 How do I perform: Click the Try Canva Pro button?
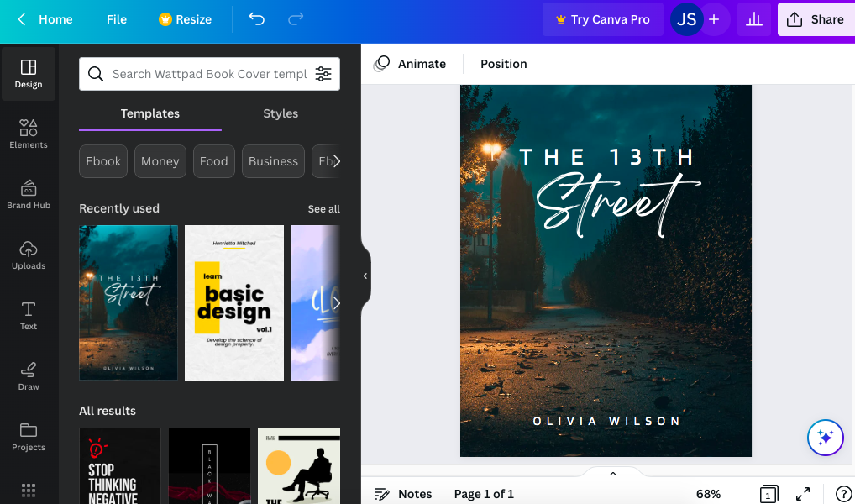point(602,18)
